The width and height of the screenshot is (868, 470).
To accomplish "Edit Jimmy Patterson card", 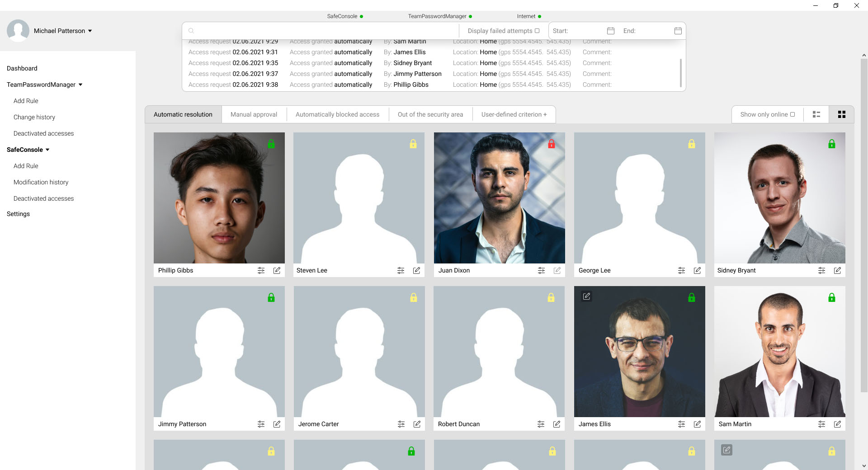I will 277,424.
